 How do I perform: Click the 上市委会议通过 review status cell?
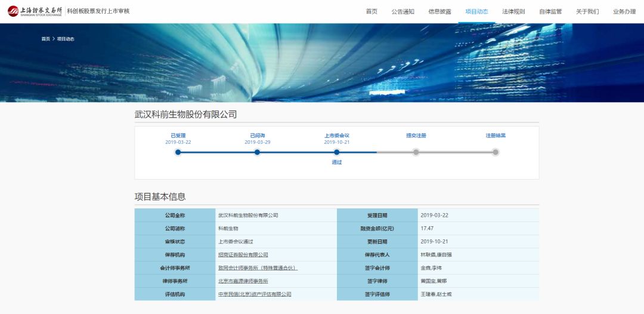coord(276,242)
